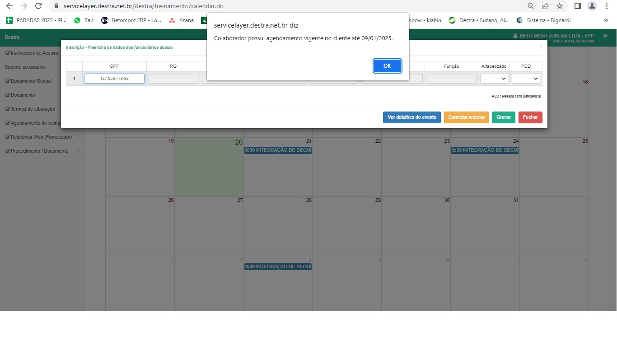Click OK in the alert dialog
Image resolution: width=617 pixels, height=364 pixels.
pos(387,65)
